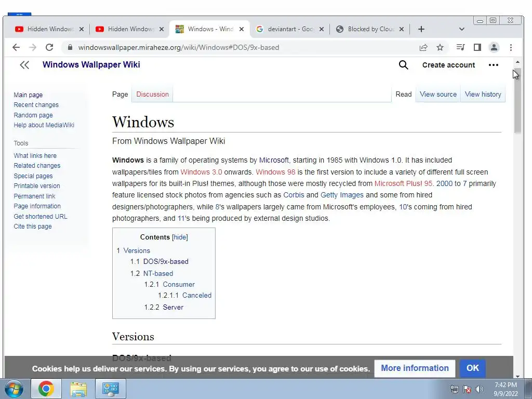This screenshot has height=399, width=532.
Task: Click the vertical page scrollbar thumb
Action: (517, 101)
